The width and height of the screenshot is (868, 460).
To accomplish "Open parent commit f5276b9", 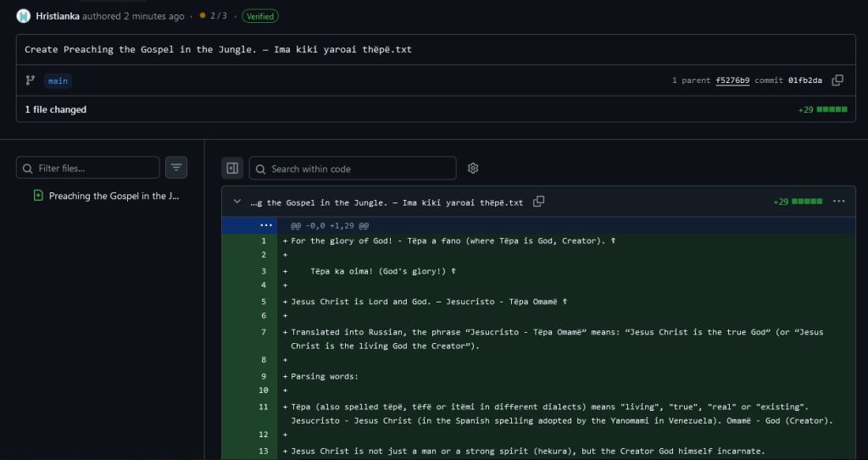I will click(732, 80).
